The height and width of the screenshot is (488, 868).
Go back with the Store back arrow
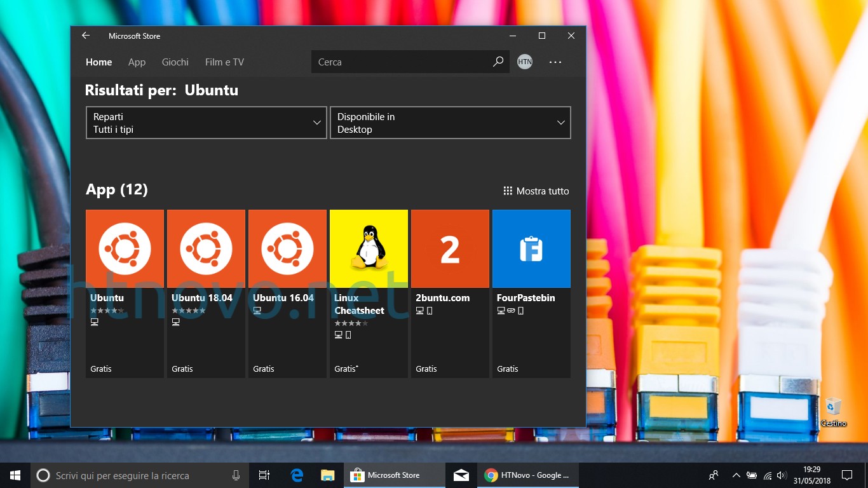tap(86, 36)
